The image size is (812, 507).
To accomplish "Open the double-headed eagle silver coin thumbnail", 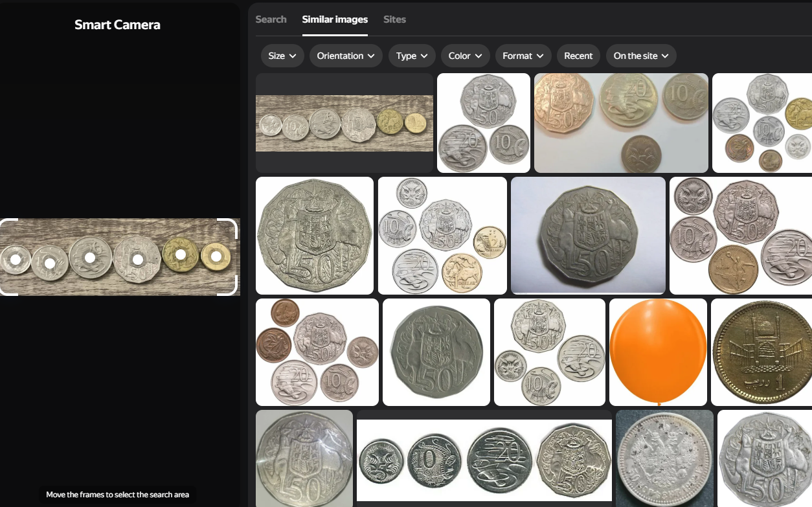I will pos(664,458).
